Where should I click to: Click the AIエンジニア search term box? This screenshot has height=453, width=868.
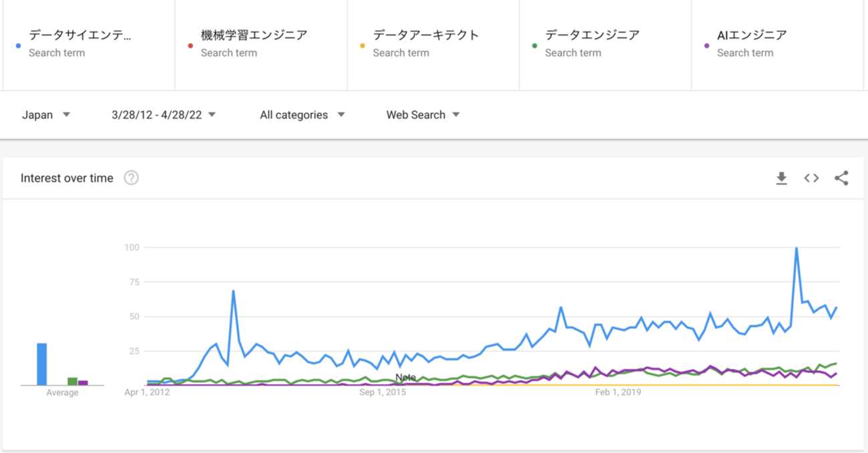tap(752, 35)
